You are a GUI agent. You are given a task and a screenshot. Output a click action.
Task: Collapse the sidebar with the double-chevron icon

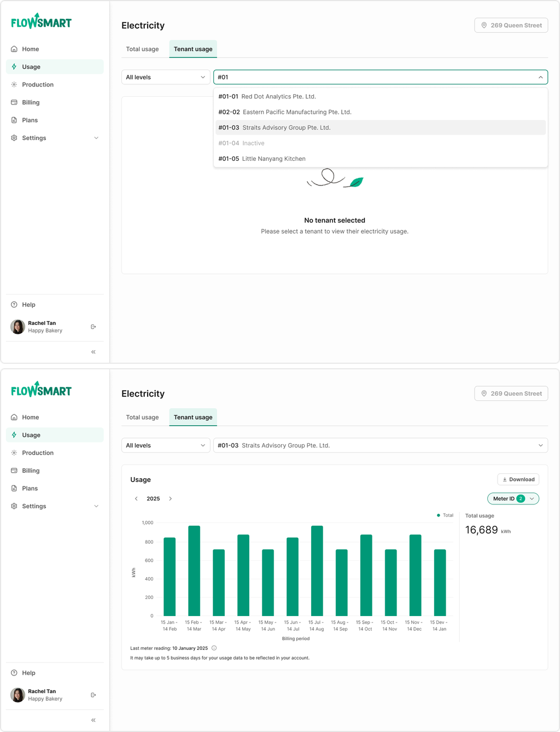(93, 352)
